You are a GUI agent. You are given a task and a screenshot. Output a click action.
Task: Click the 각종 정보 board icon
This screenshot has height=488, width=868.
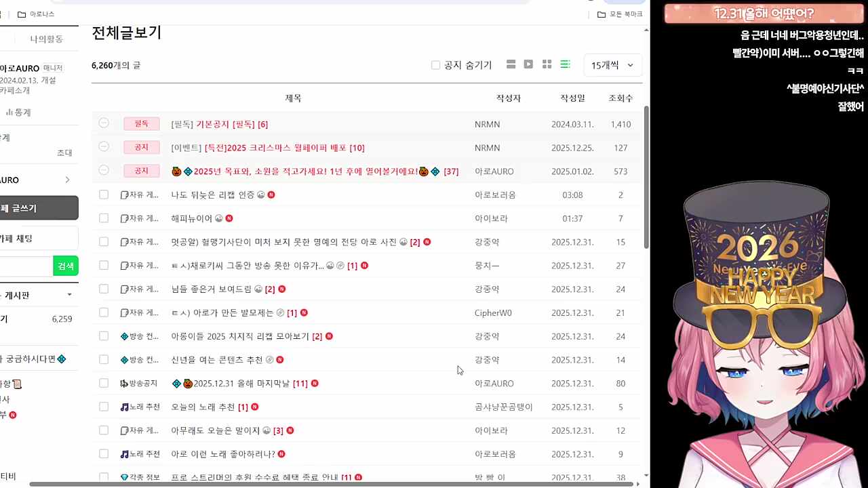click(123, 477)
